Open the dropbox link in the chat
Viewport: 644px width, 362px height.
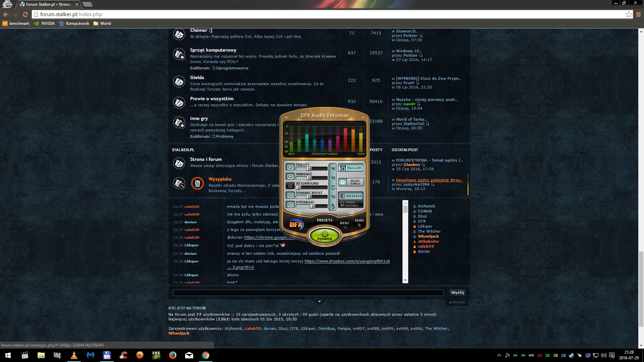coord(347,261)
